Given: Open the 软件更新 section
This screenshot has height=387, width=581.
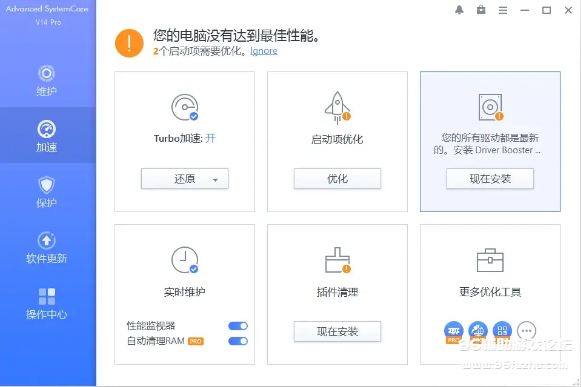Looking at the screenshot, I should [x=47, y=248].
